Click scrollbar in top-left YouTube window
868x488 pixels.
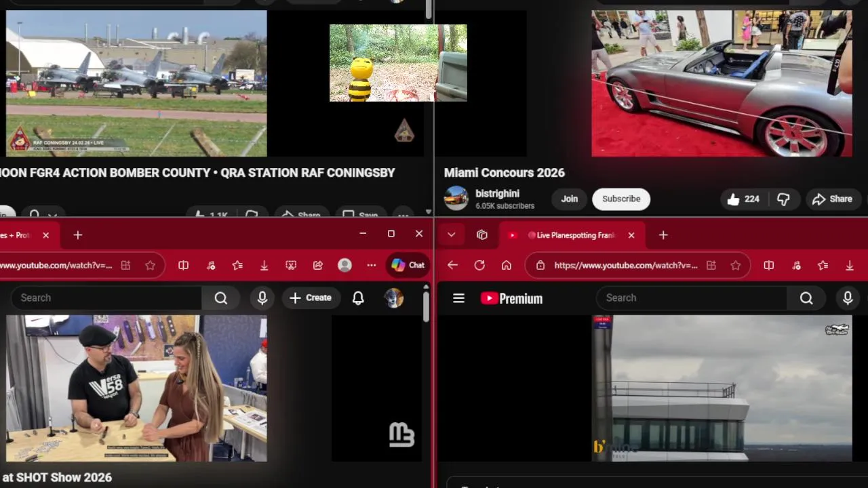coord(429,9)
